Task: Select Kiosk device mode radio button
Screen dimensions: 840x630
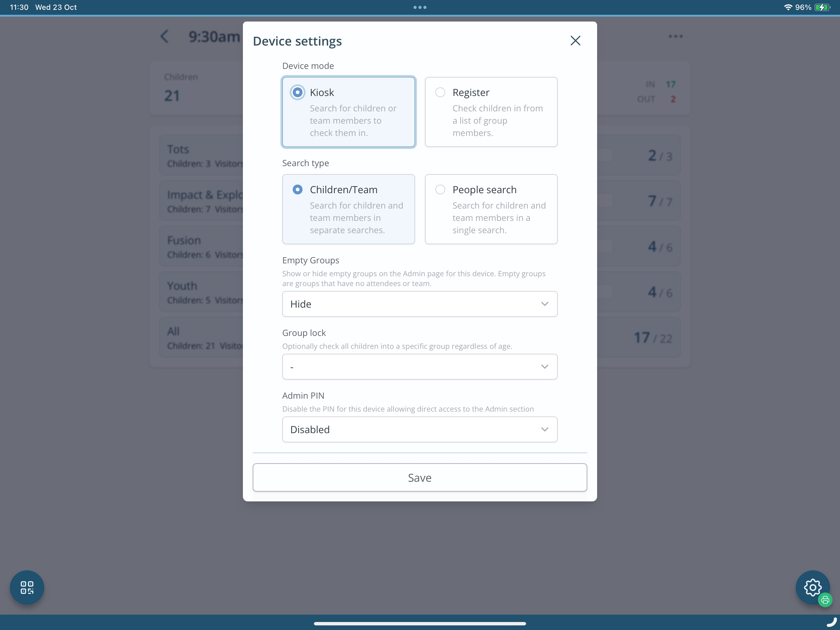Action: [297, 92]
